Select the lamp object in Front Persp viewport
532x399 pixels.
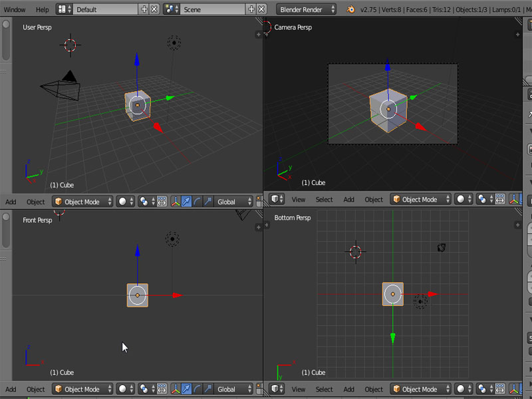pyautogui.click(x=172, y=239)
